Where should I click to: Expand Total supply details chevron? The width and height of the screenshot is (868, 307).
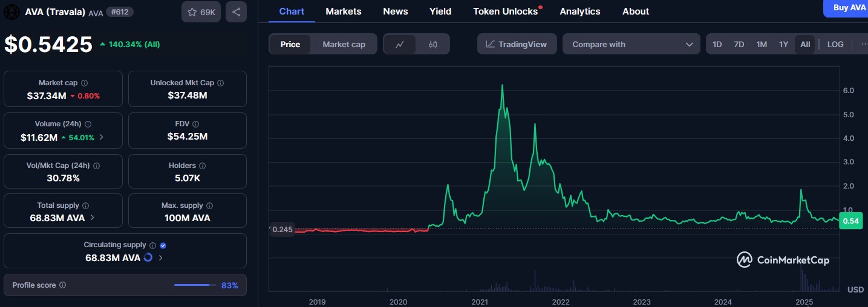pos(92,218)
